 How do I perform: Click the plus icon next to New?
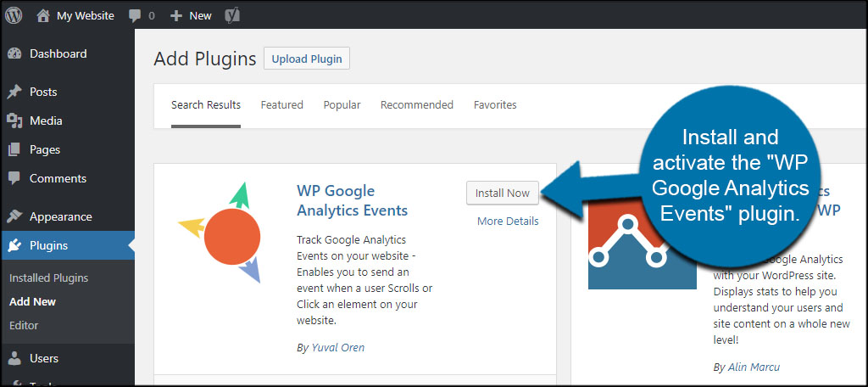(176, 15)
